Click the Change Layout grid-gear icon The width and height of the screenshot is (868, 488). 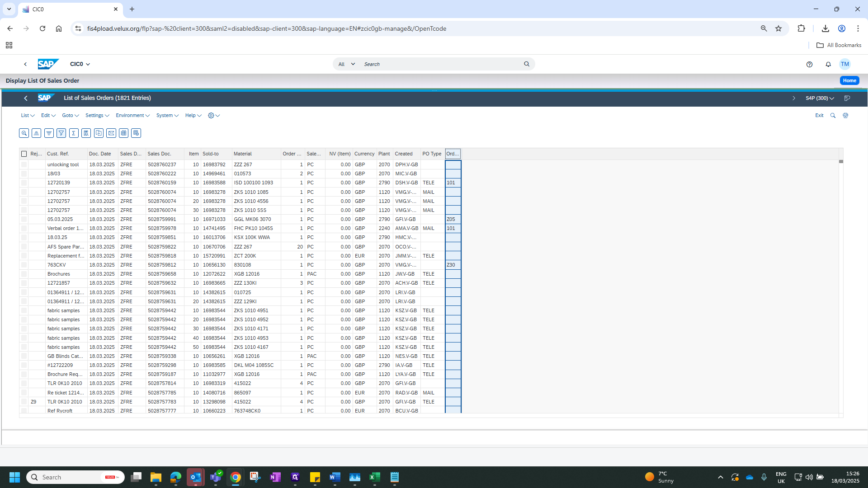tap(136, 133)
